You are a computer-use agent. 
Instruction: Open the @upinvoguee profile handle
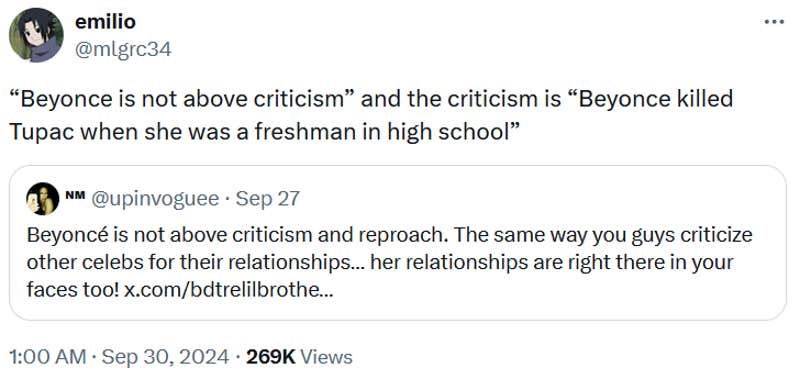point(155,198)
